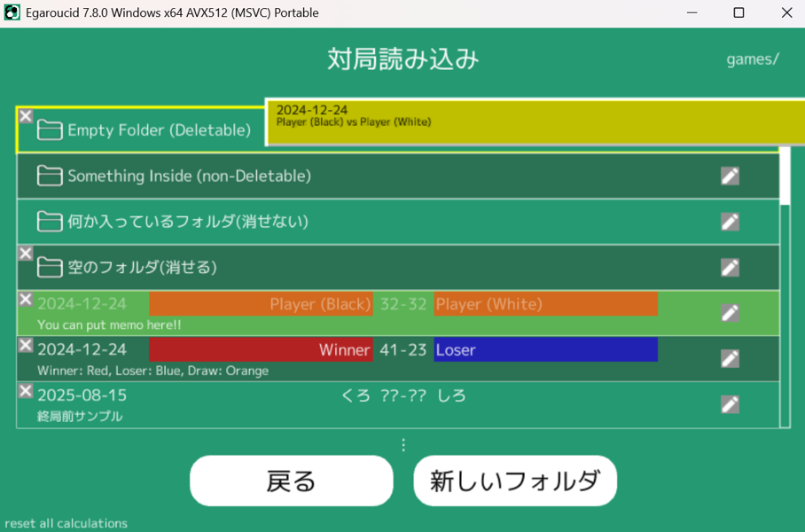Click delete X on 空のフォルダ(消せる)

pyautogui.click(x=26, y=254)
